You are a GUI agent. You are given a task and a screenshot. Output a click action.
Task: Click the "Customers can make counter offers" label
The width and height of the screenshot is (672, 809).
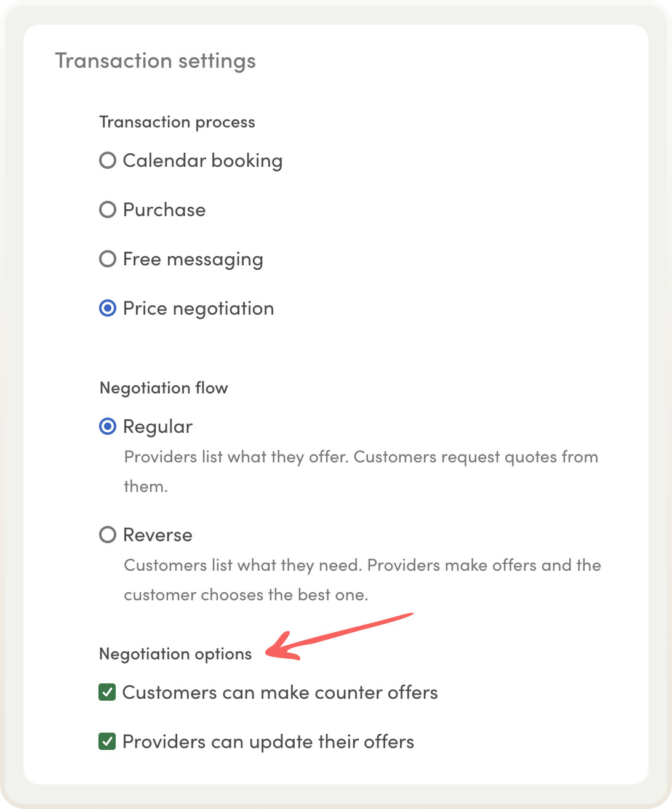(280, 693)
